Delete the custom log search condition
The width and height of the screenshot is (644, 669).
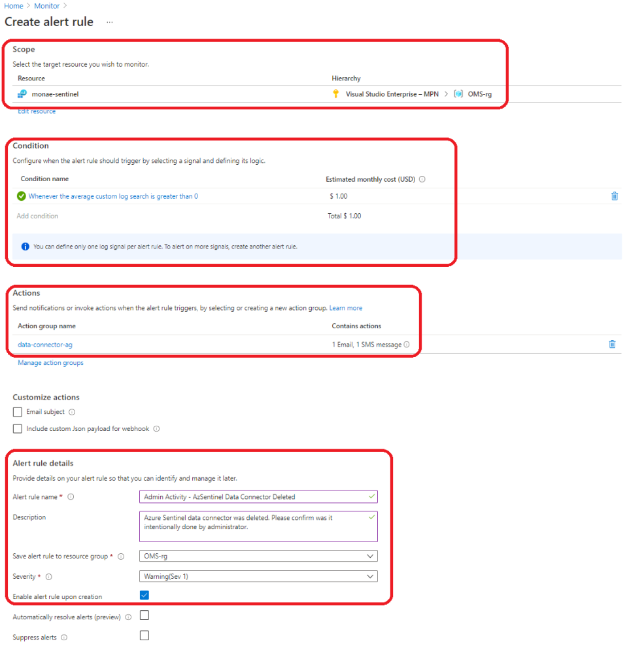click(614, 196)
